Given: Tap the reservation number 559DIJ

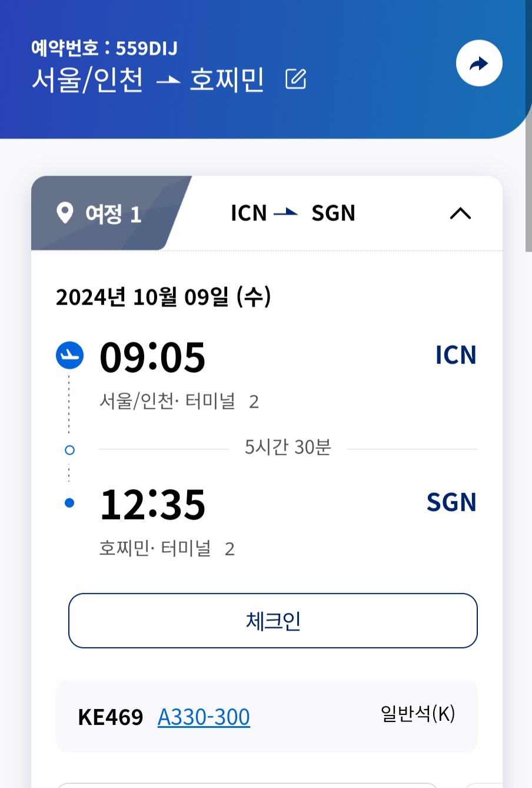Looking at the screenshot, I should (x=147, y=48).
